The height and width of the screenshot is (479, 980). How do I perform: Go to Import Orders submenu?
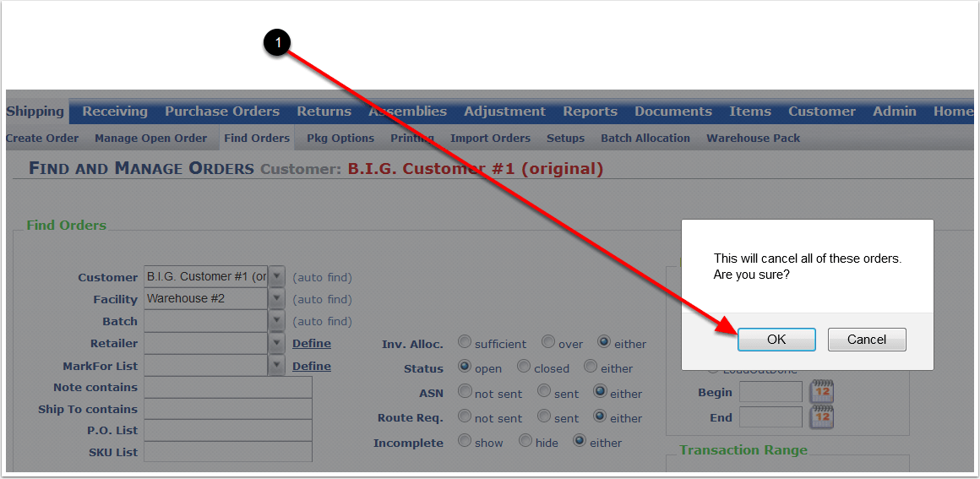click(490, 139)
